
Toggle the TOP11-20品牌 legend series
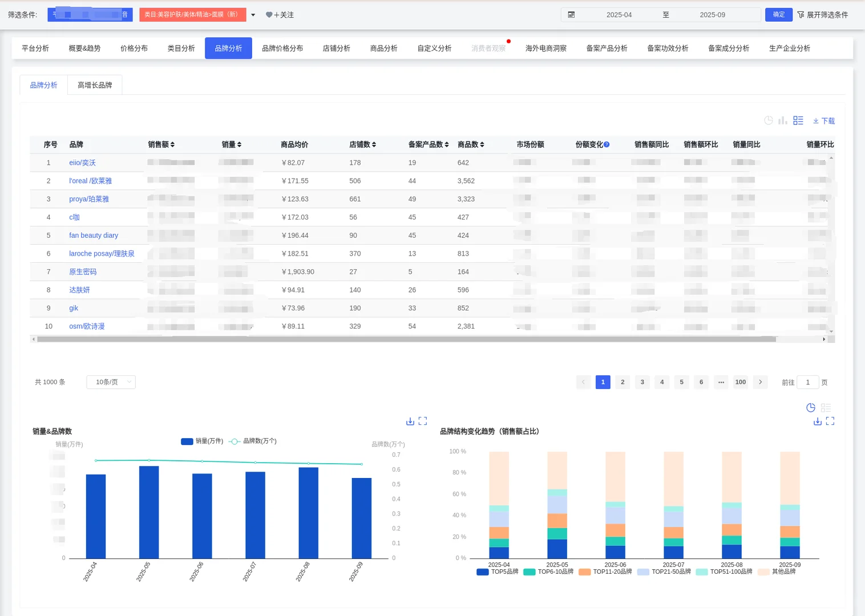point(605,572)
